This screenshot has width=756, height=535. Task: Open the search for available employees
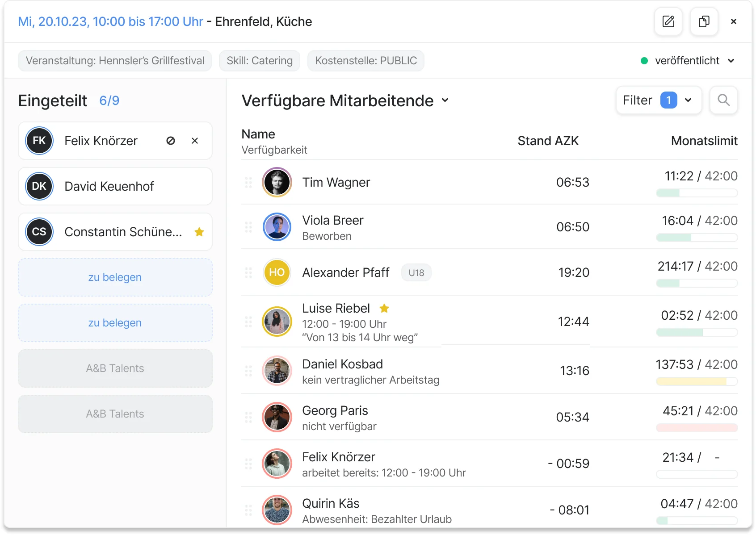pos(724,100)
